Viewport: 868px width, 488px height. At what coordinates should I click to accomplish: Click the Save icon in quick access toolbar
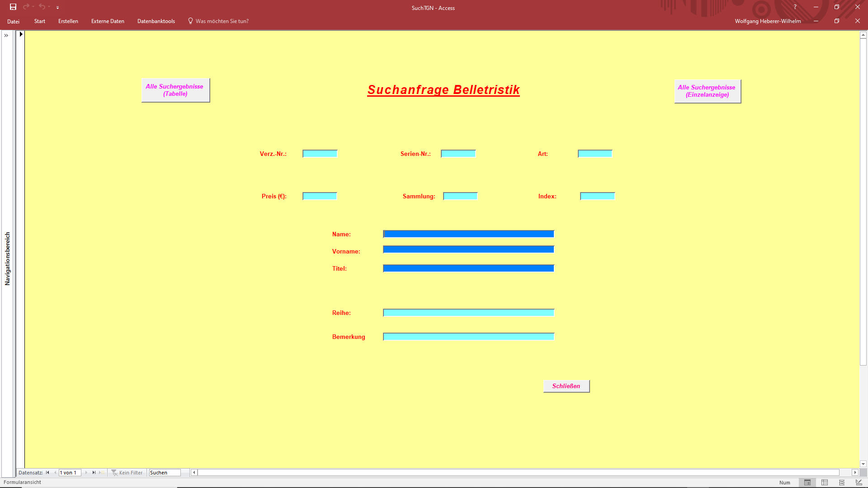click(13, 7)
